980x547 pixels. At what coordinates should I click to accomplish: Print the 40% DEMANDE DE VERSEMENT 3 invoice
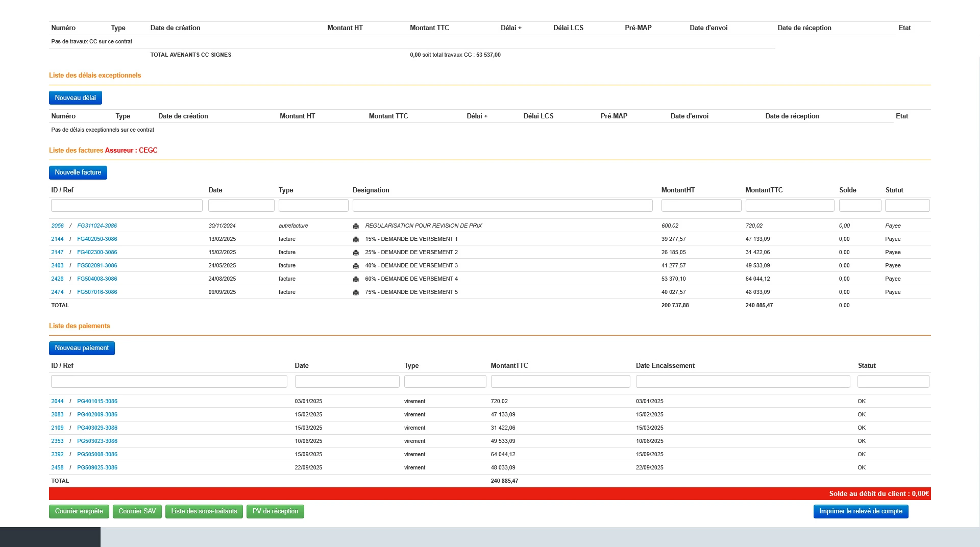click(356, 266)
